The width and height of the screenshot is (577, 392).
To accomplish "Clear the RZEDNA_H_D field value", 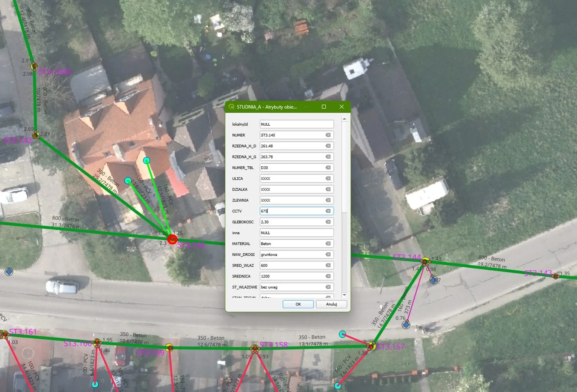I will pos(328,146).
